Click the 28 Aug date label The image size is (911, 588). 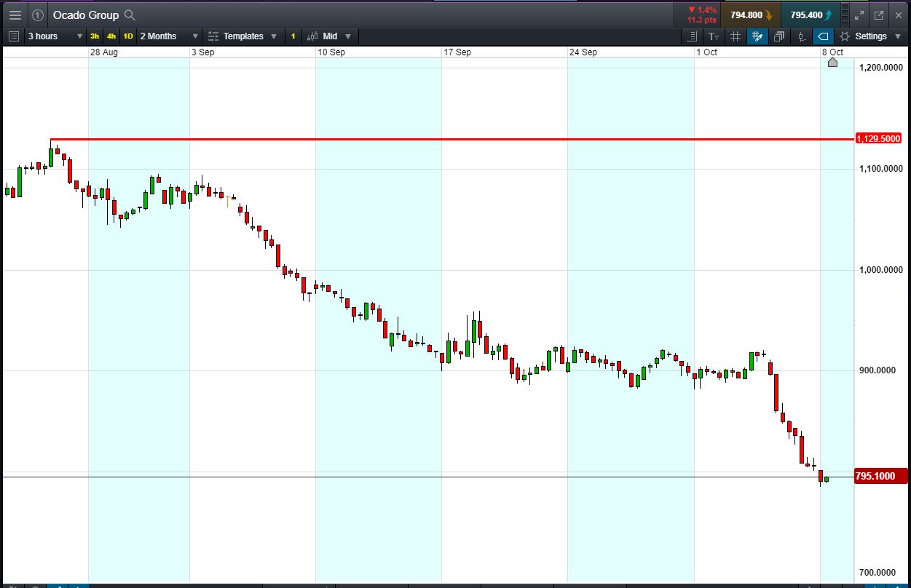click(x=104, y=52)
